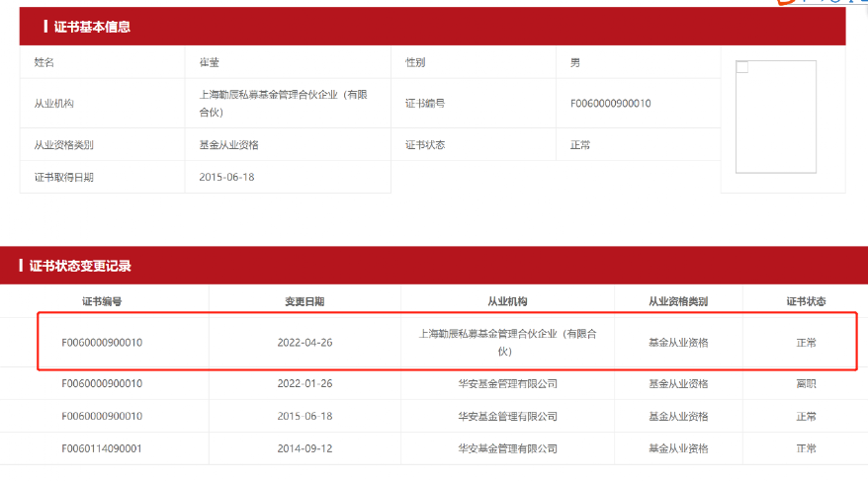Click the 性别 field label
Image resolution: width=868 pixels, height=482 pixels.
tap(416, 62)
